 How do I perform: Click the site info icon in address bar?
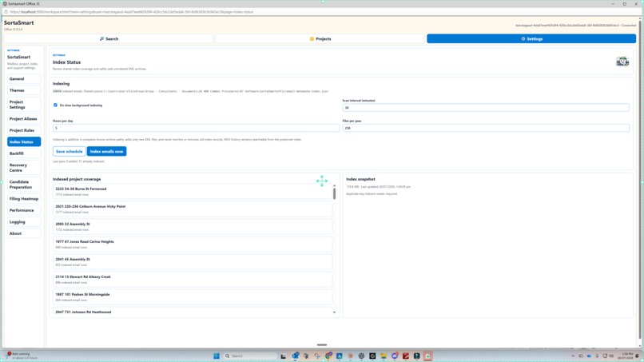click(x=6, y=12)
